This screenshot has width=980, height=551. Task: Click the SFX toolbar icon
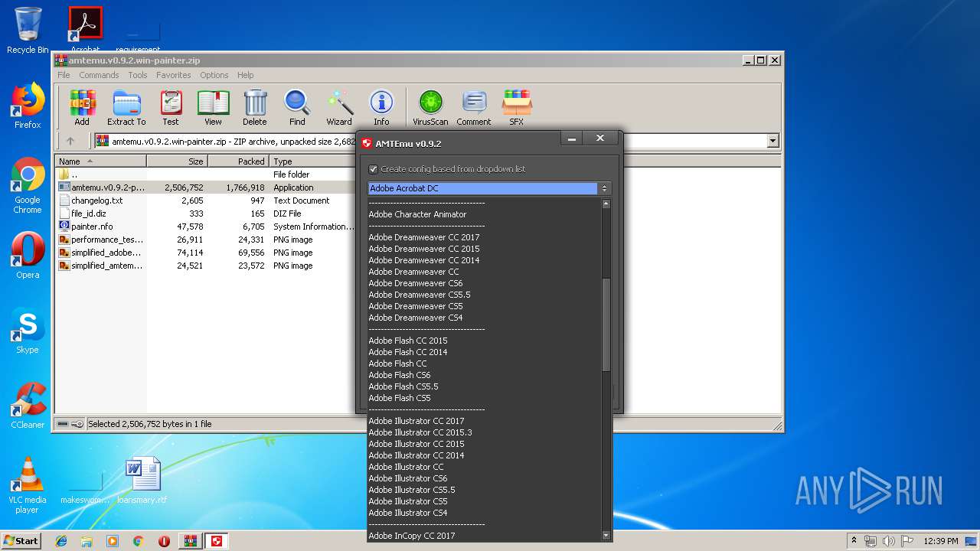517,107
